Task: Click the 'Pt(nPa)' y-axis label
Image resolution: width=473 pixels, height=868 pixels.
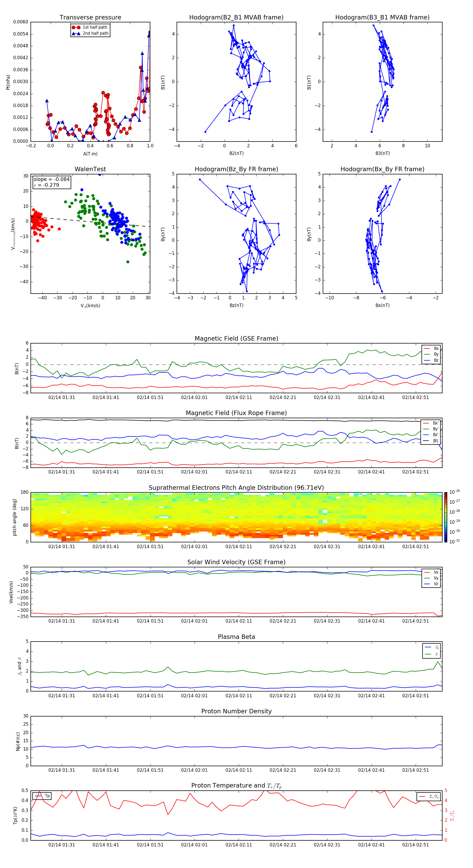Action: [8, 82]
